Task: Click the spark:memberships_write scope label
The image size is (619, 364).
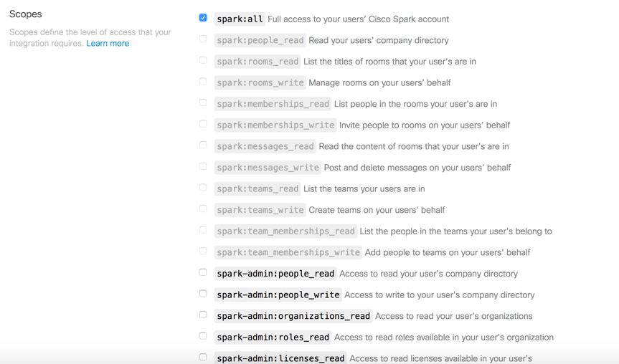Action: 275,125
